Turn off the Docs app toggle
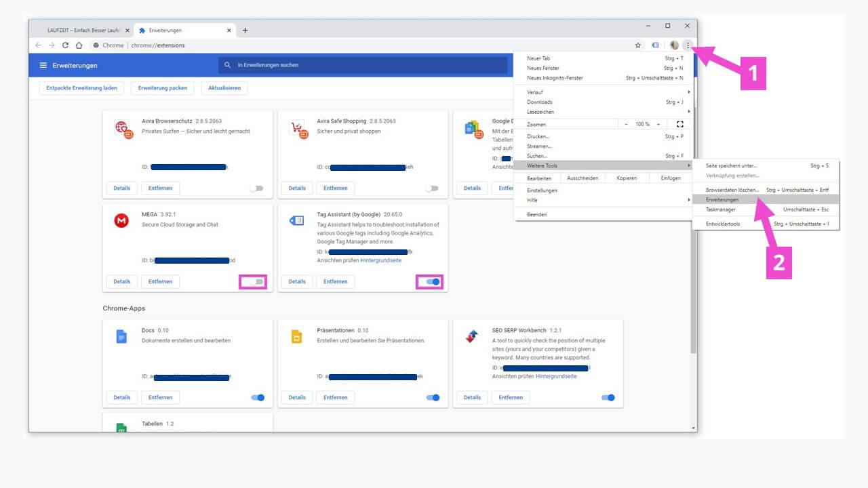Screen dimensions: 868x488 point(258,397)
